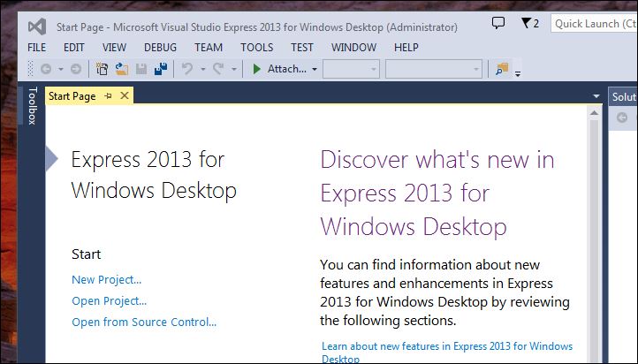Open the DEBUG menu

click(x=160, y=47)
